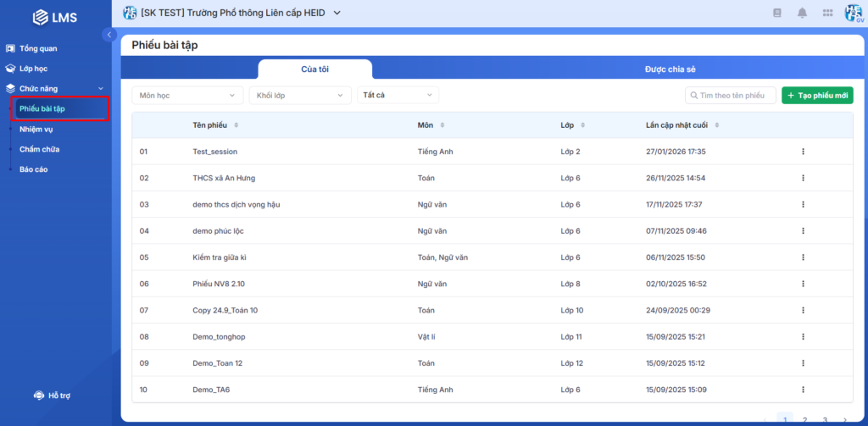Open the THCS xã An Hưng worksheet
Viewport: 868px width, 426px height.
224,178
